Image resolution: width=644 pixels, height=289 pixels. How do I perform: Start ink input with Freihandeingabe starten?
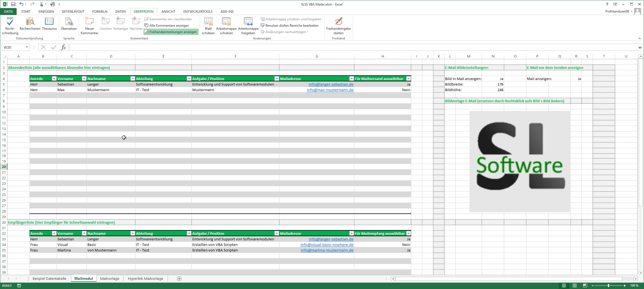click(338, 26)
